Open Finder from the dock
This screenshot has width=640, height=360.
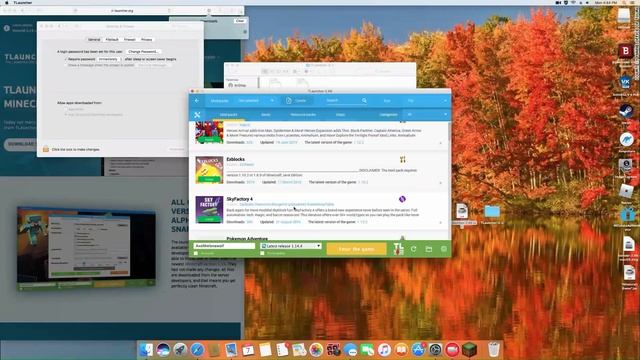[x=147, y=350]
